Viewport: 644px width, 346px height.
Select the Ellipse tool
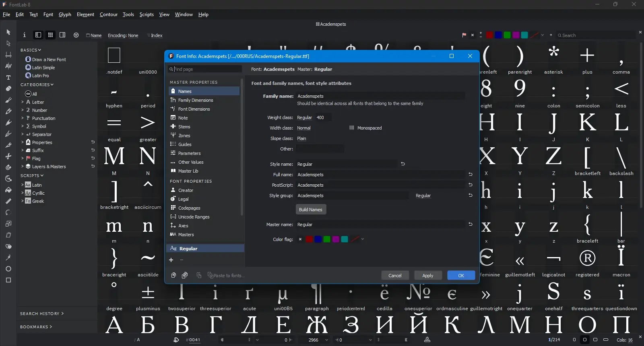(8, 269)
